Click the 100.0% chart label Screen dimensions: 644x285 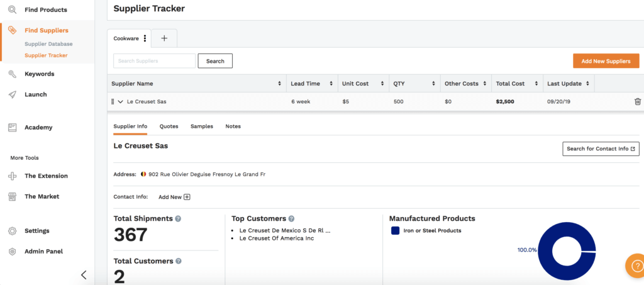[527, 250]
